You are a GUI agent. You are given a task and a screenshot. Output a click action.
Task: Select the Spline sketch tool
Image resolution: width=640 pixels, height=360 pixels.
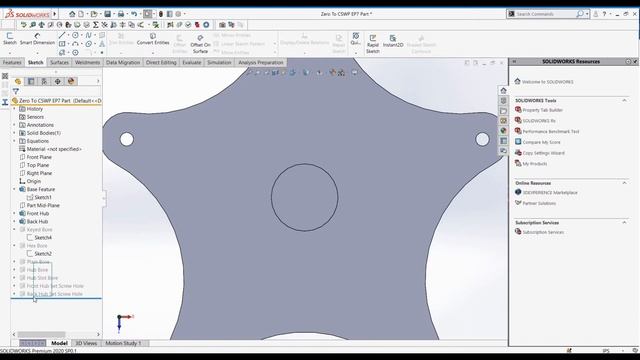coord(88,36)
